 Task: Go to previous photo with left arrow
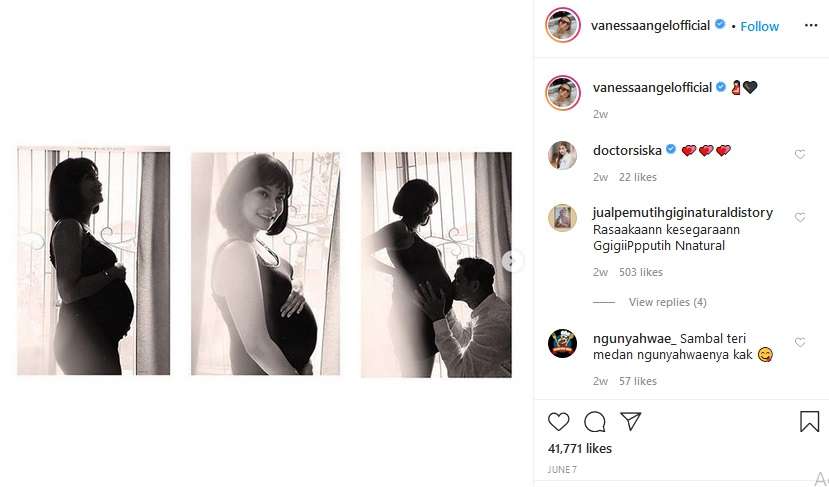30,241
